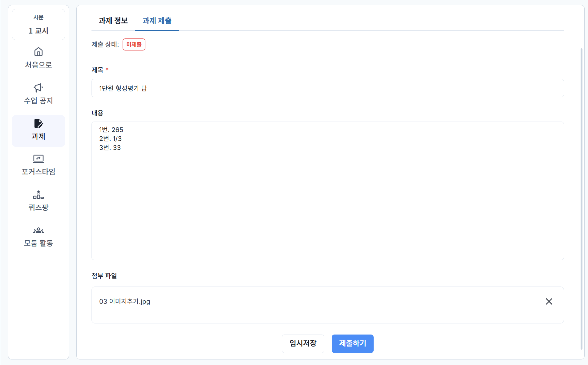This screenshot has height=365, width=588.
Task: Open 수업 공지 megaphone icon
Action: tap(39, 88)
